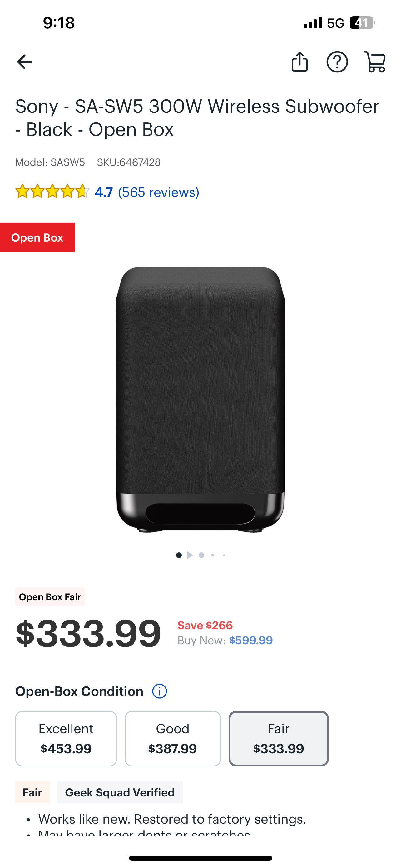
Task: Tap the first carousel dot indicator
Action: click(179, 555)
